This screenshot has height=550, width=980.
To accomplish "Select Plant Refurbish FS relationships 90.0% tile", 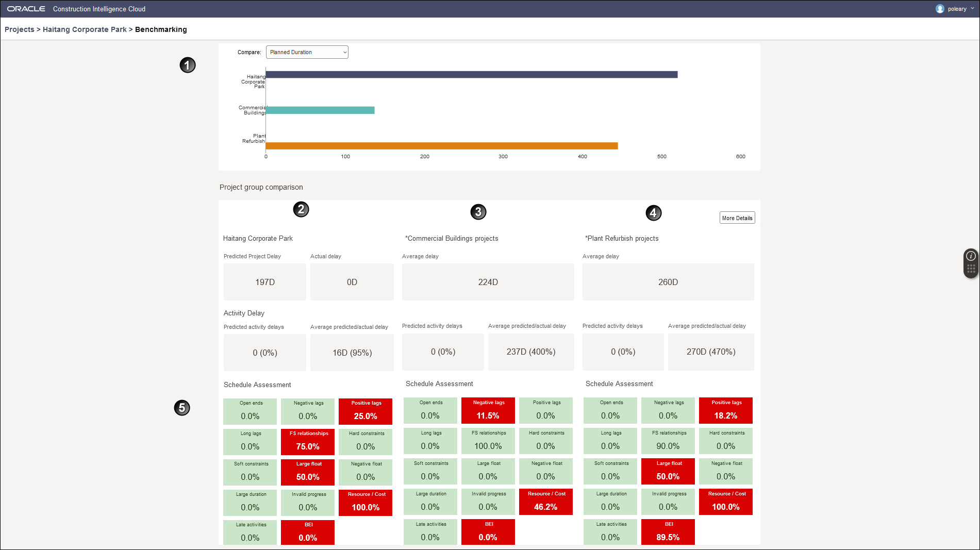I will pyautogui.click(x=668, y=441).
